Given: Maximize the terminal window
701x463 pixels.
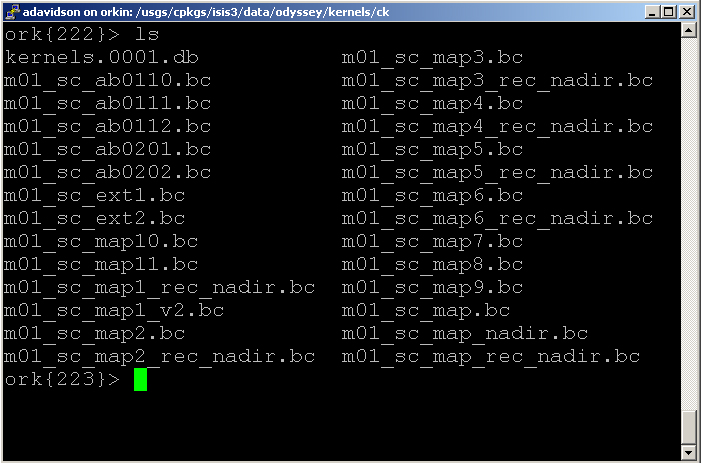Looking at the screenshot, I should [x=667, y=11].
